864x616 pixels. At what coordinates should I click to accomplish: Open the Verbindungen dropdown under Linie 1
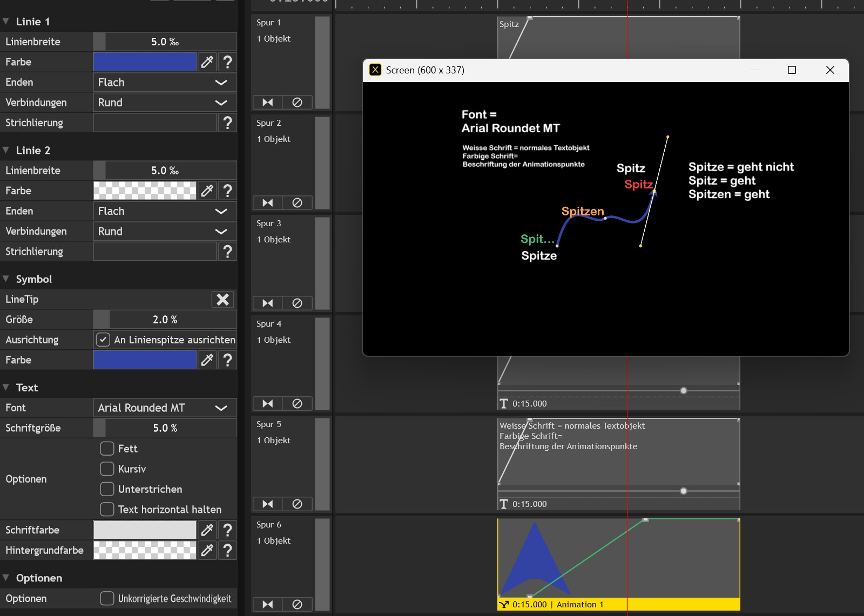165,103
